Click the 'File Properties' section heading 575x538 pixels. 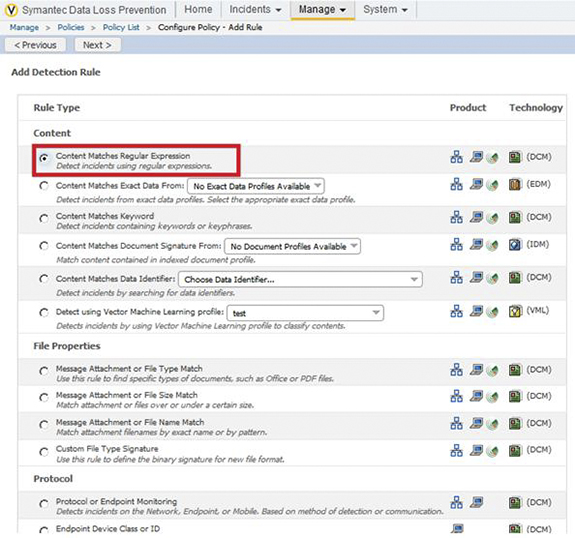[x=67, y=346]
